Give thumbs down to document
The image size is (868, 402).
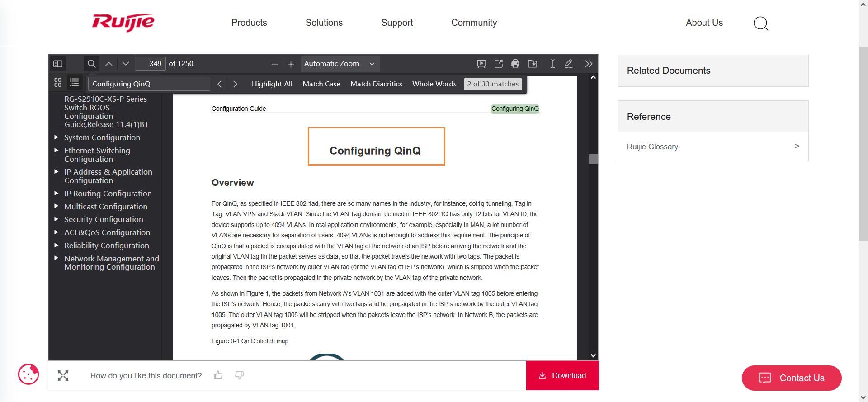(x=240, y=375)
